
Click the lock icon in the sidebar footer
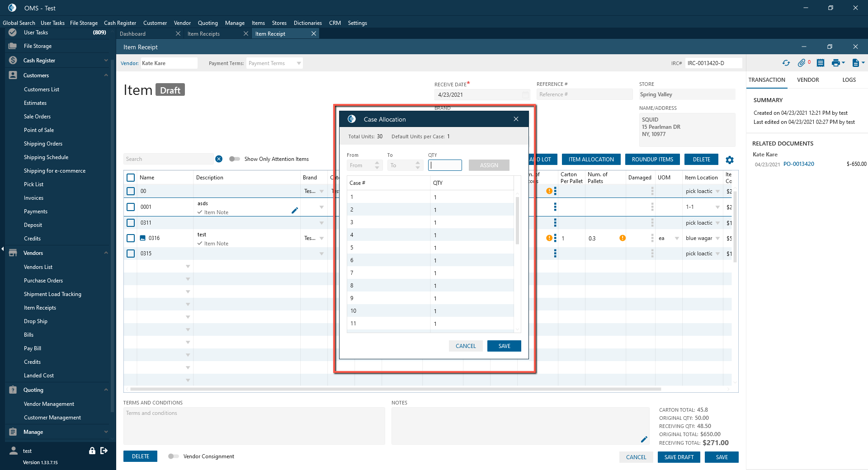(92, 451)
